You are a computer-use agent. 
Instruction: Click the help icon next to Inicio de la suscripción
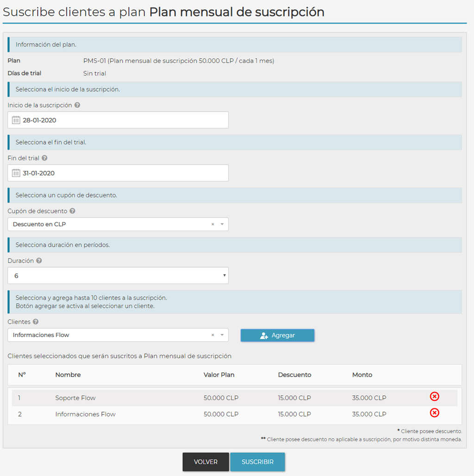(77, 105)
